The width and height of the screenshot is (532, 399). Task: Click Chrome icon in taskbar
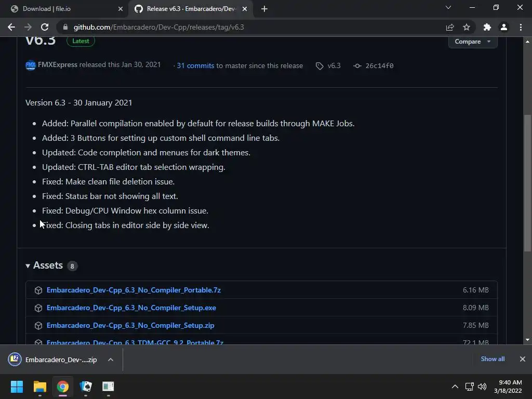click(62, 387)
